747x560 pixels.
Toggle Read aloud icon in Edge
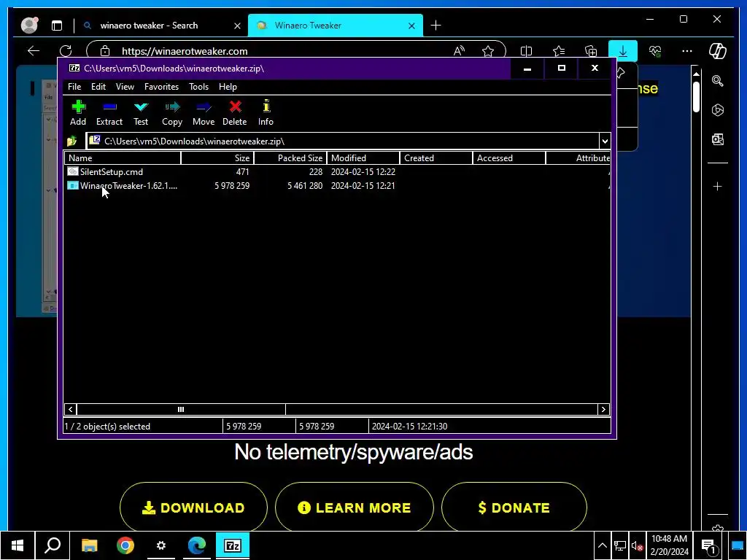(459, 51)
